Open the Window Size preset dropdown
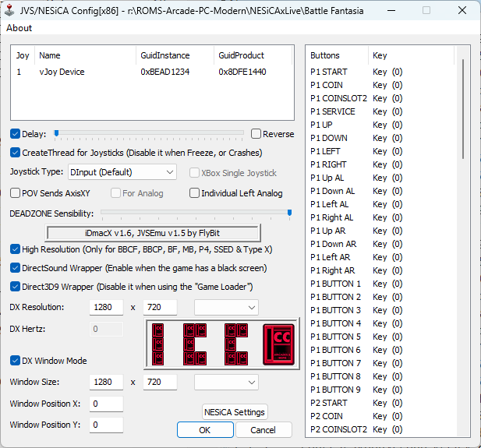 [x=226, y=382]
